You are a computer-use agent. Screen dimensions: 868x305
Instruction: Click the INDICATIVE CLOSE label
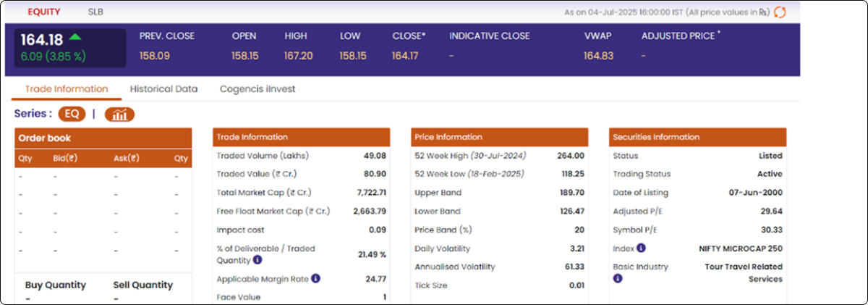pyautogui.click(x=490, y=35)
